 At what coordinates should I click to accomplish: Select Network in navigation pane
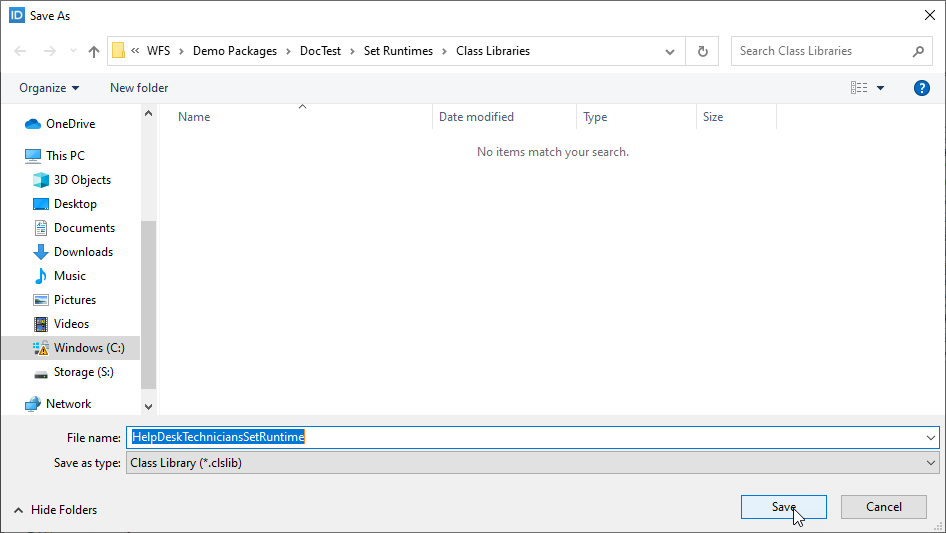coord(68,404)
